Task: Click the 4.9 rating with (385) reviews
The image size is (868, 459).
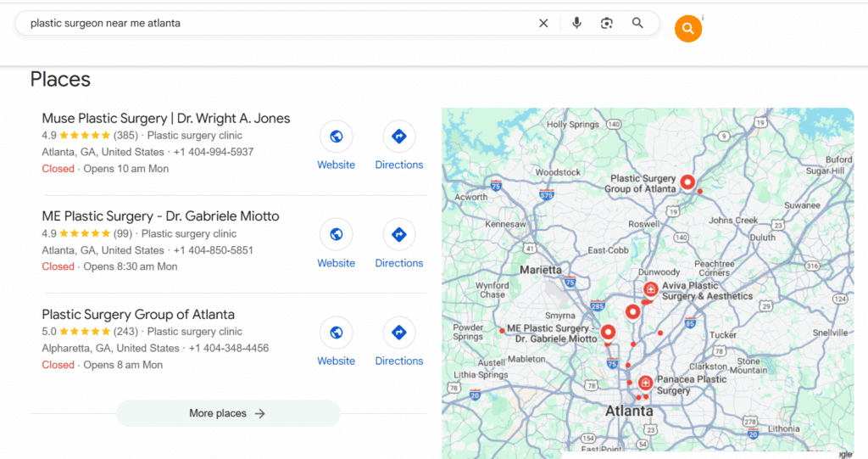Action: click(90, 135)
